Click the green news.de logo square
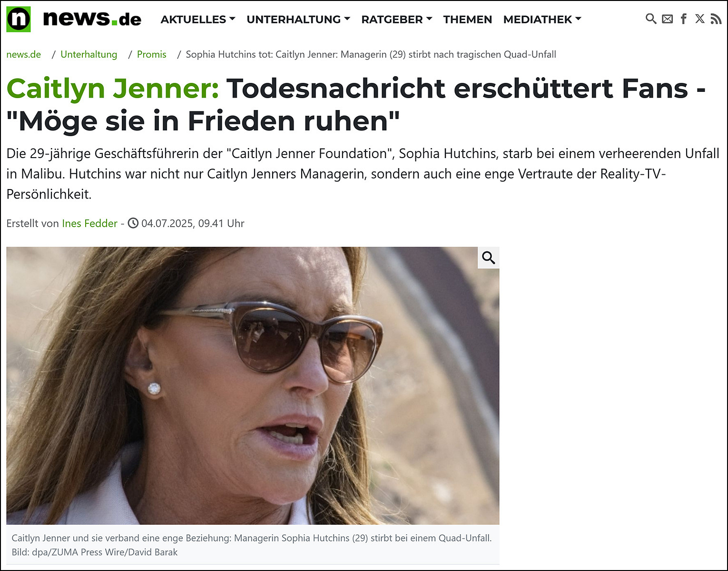Viewport: 728px width, 571px height. click(19, 19)
